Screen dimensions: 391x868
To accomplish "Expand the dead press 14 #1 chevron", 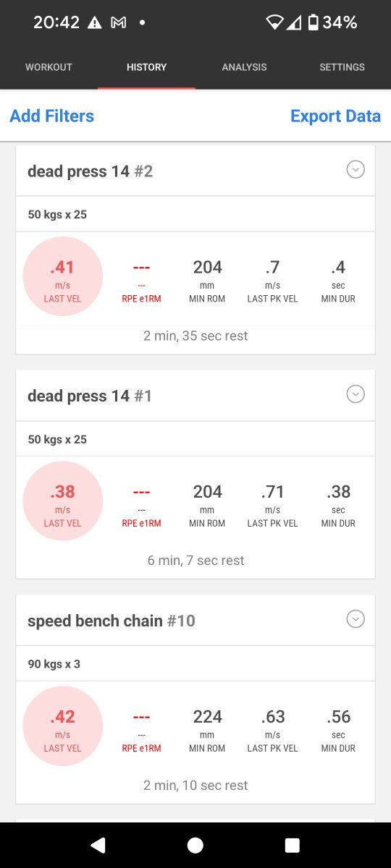I will 355,394.
